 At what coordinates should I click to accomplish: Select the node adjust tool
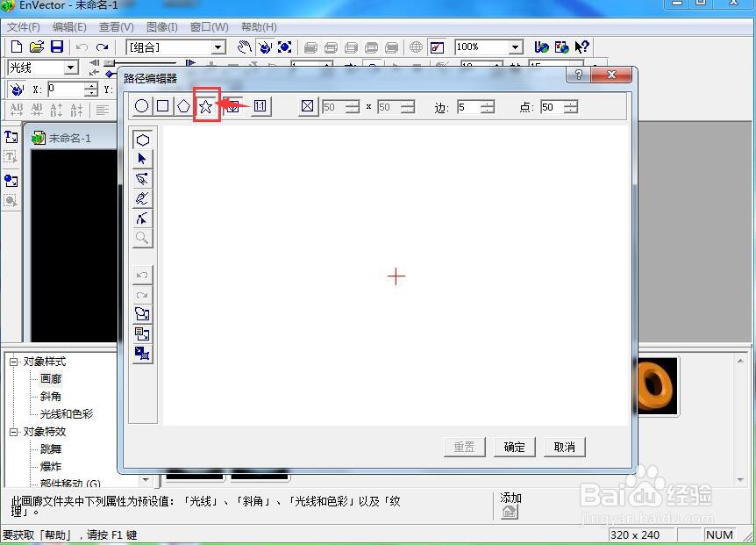[x=143, y=219]
